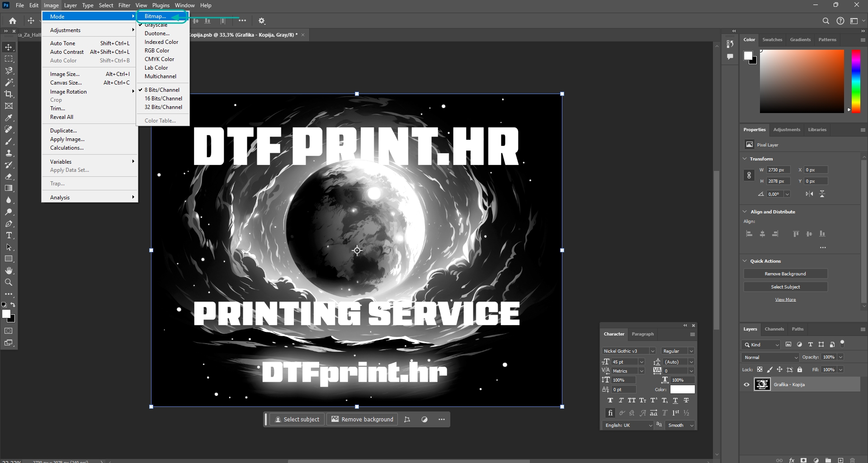Screen dimensions: 868x463
Task: Open the Character text color swatch
Action: tap(682, 389)
